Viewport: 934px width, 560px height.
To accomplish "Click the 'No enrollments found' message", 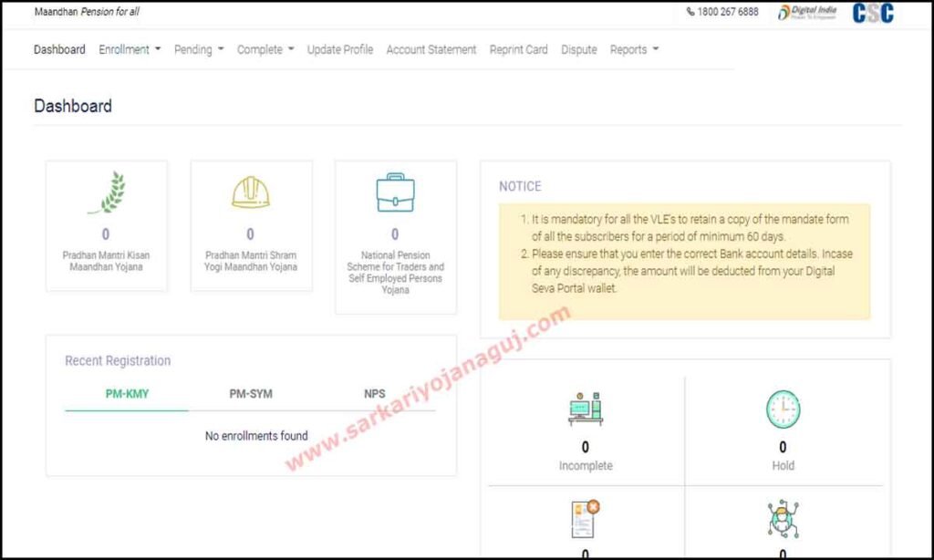I will (x=256, y=436).
